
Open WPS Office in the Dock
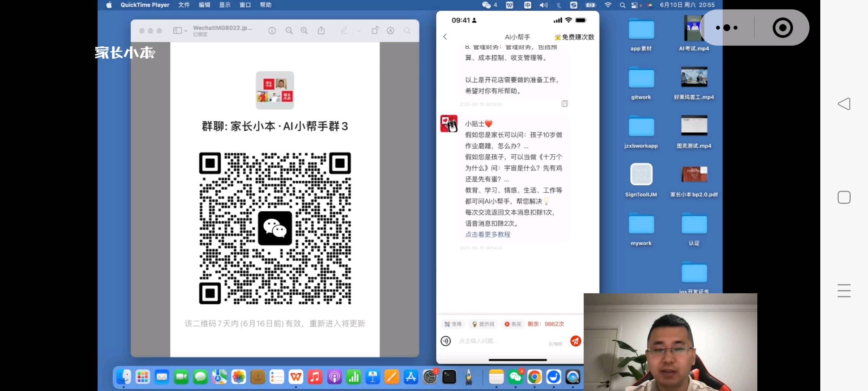point(296,377)
